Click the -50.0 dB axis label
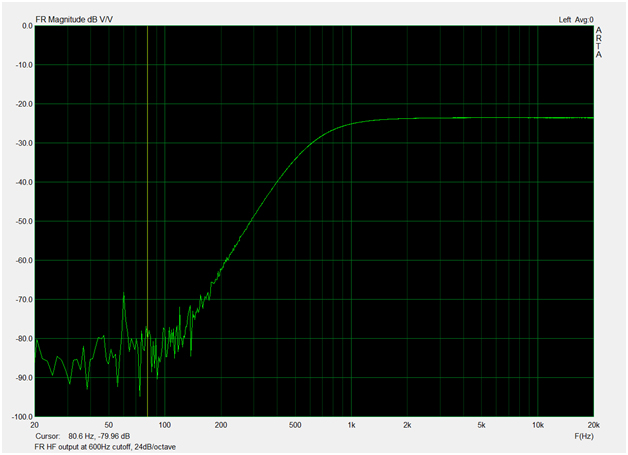This screenshot has width=628, height=455. (x=22, y=221)
